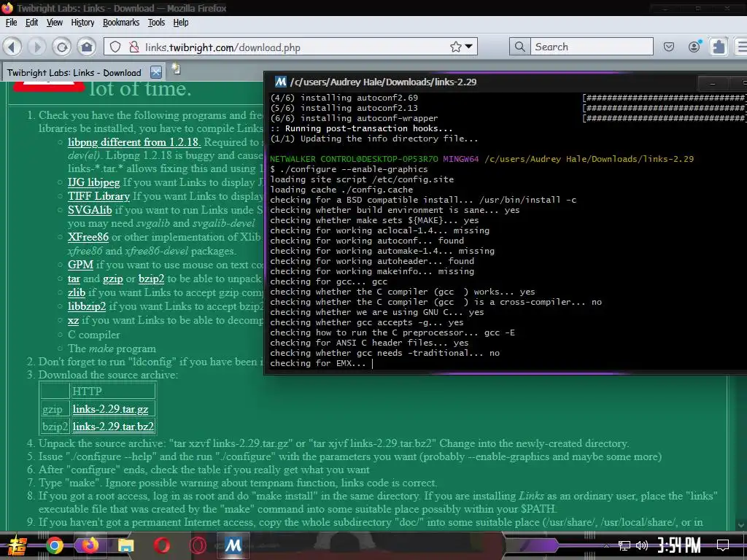Switch to Firefox on taskbar
Viewport: 747px width, 560px height.
(90, 545)
